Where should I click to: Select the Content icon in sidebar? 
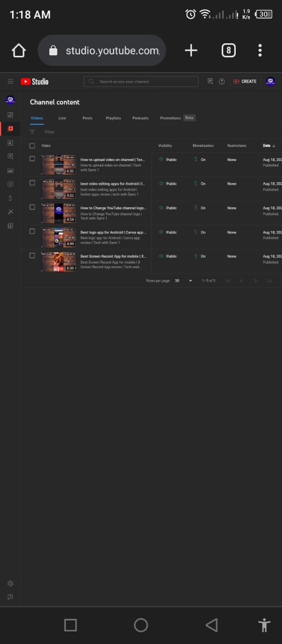coord(10,128)
